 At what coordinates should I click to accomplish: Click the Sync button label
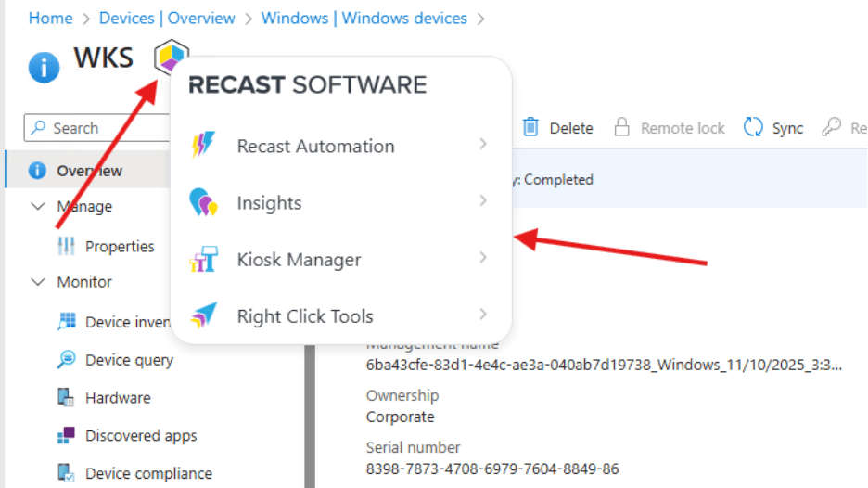pyautogui.click(x=787, y=128)
